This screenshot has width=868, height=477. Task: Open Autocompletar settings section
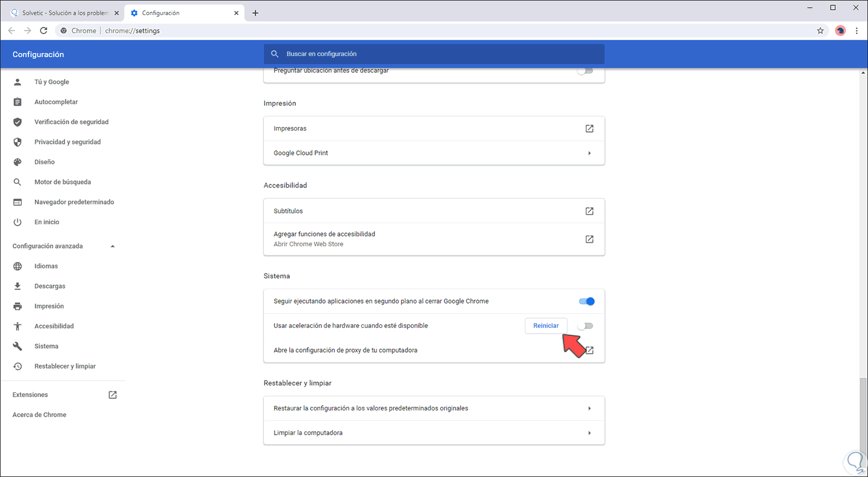coord(56,102)
